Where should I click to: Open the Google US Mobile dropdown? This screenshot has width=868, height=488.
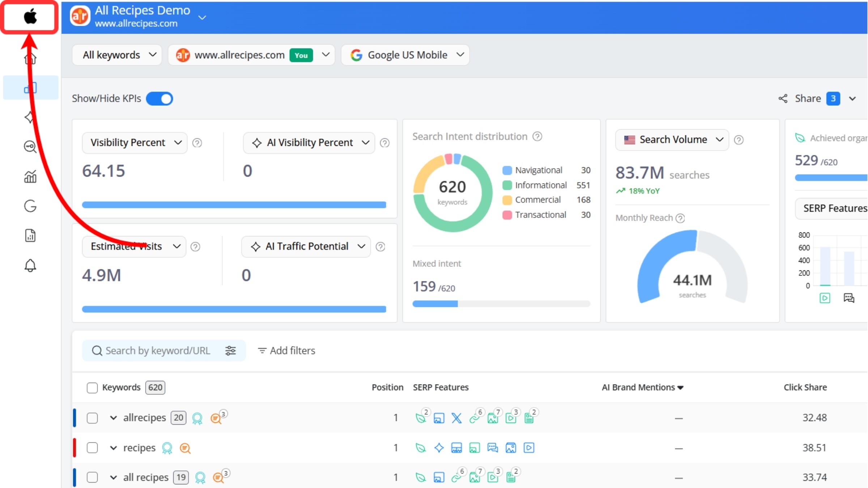click(x=405, y=55)
